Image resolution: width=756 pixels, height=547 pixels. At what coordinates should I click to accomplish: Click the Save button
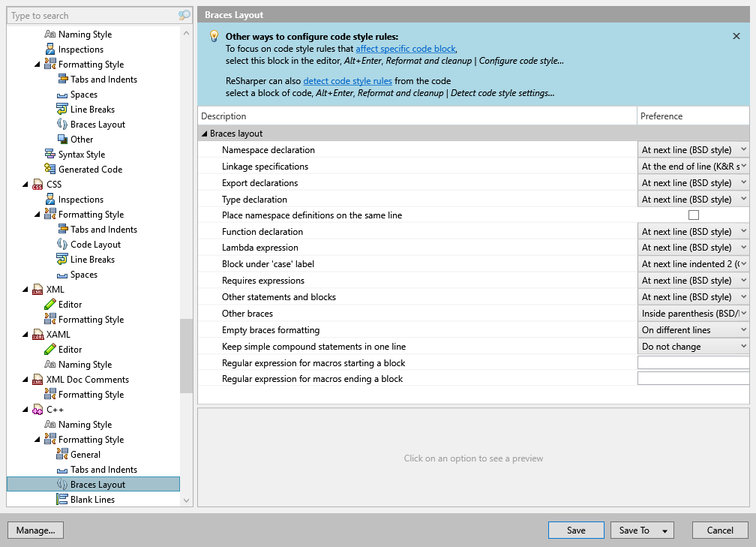[576, 530]
